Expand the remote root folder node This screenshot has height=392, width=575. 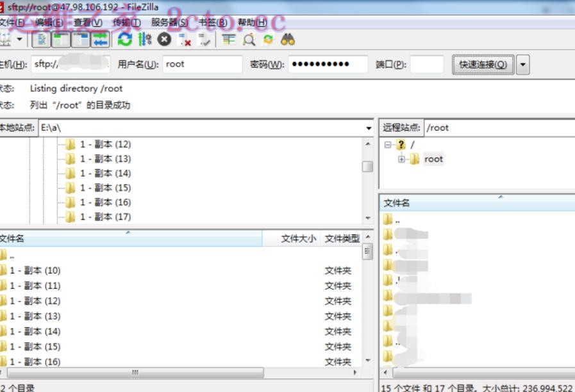(401, 159)
